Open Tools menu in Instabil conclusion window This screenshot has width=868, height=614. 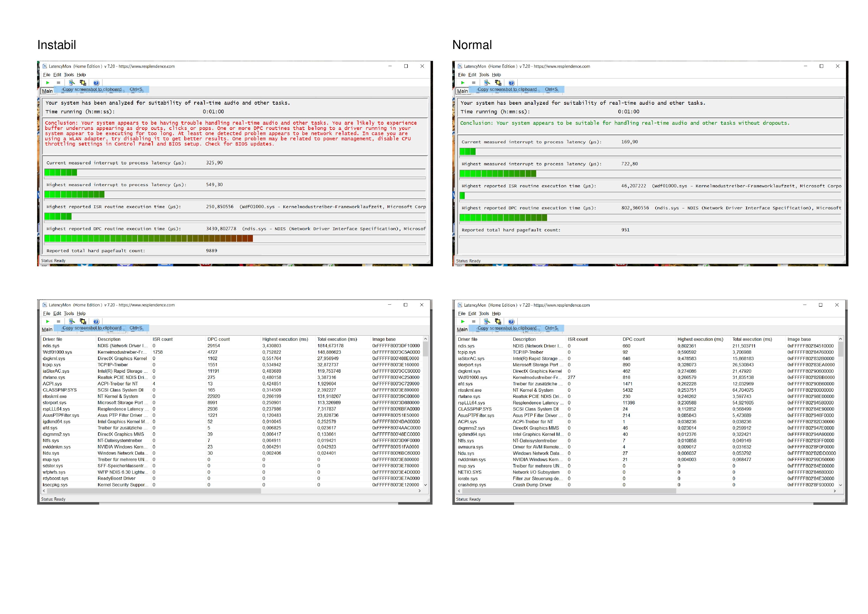(x=69, y=75)
